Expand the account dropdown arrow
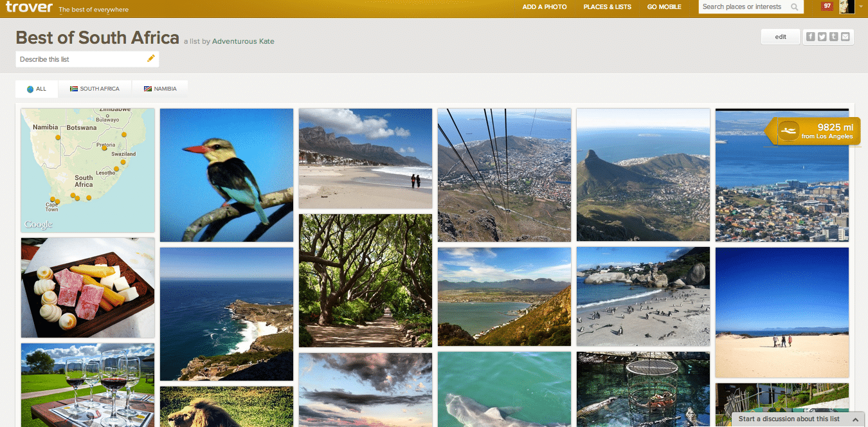 860,6
